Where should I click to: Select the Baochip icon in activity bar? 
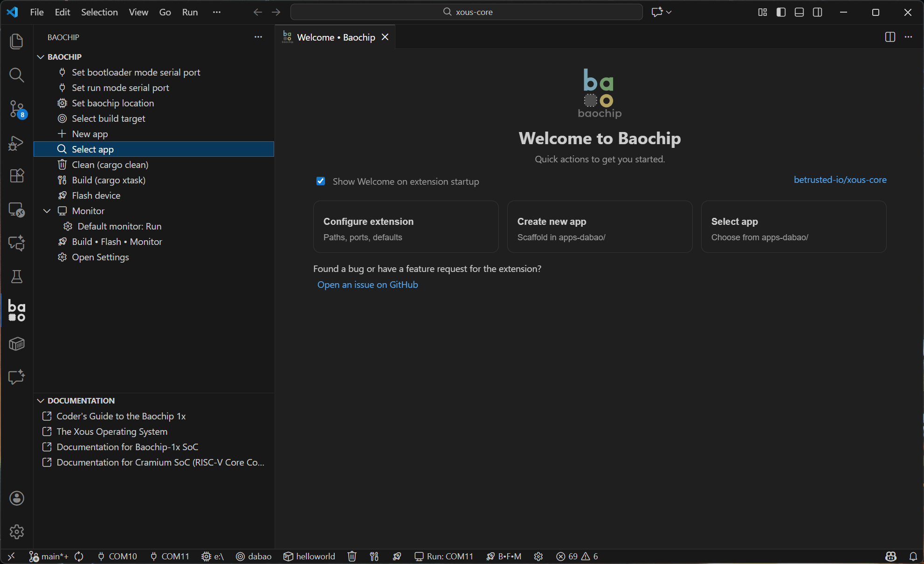click(x=17, y=311)
